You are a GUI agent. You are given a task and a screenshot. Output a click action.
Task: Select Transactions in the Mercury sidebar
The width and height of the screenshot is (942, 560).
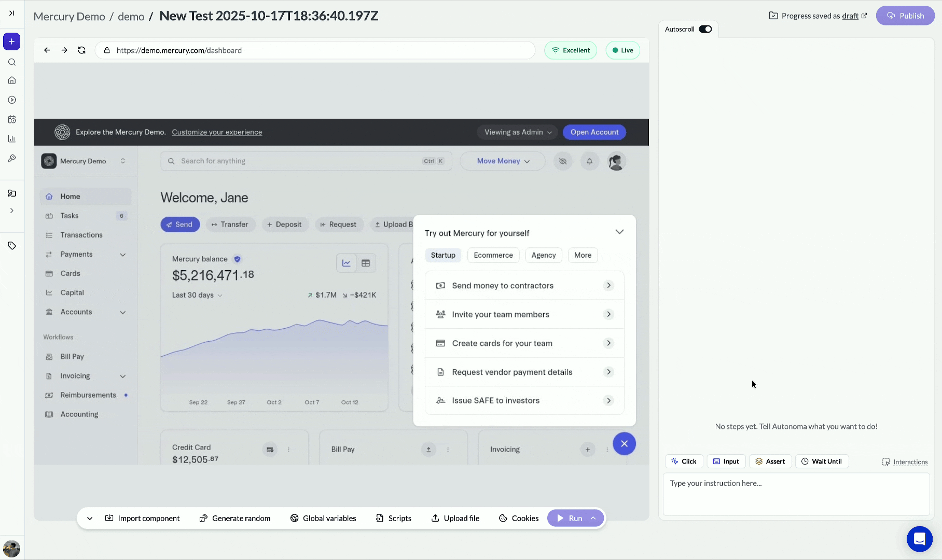click(81, 235)
